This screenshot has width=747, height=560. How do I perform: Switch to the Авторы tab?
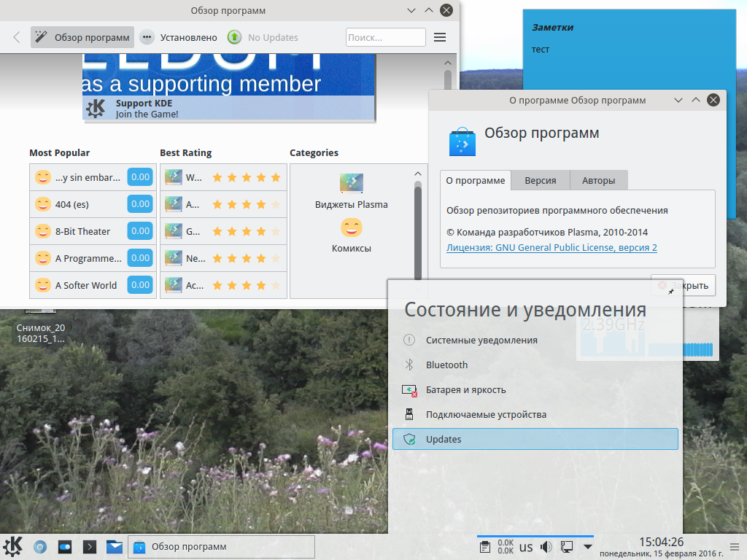click(x=598, y=181)
